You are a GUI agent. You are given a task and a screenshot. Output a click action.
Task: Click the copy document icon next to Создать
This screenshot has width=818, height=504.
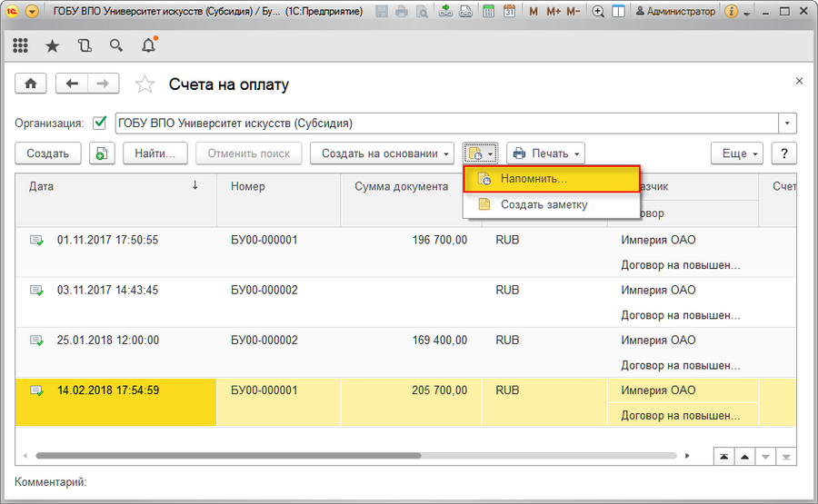click(x=102, y=153)
